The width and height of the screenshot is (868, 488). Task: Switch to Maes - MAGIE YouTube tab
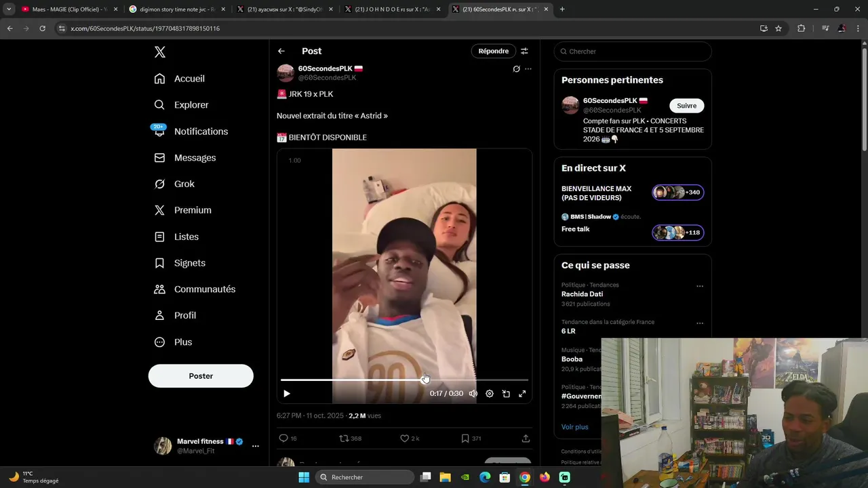[x=68, y=9]
